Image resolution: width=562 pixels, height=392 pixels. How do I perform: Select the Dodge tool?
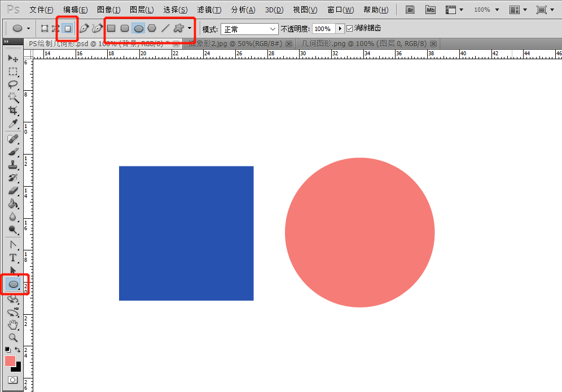(x=13, y=230)
